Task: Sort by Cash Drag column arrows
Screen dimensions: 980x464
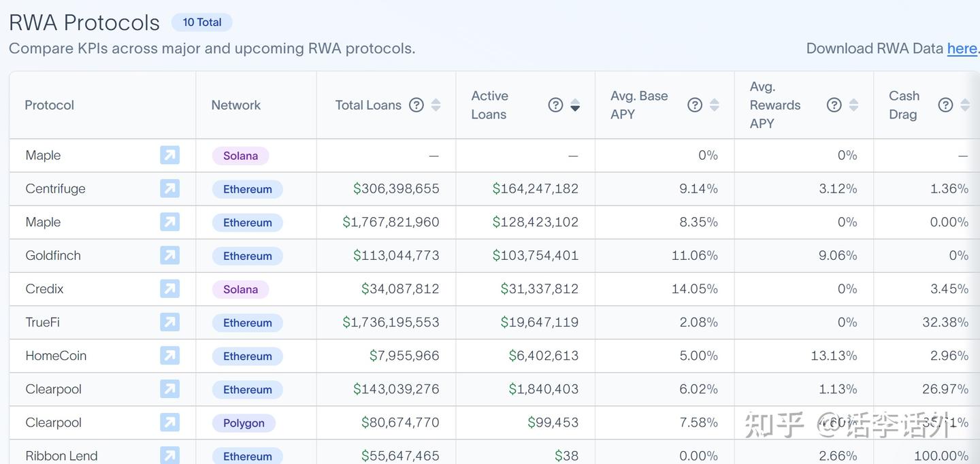Action: [964, 105]
